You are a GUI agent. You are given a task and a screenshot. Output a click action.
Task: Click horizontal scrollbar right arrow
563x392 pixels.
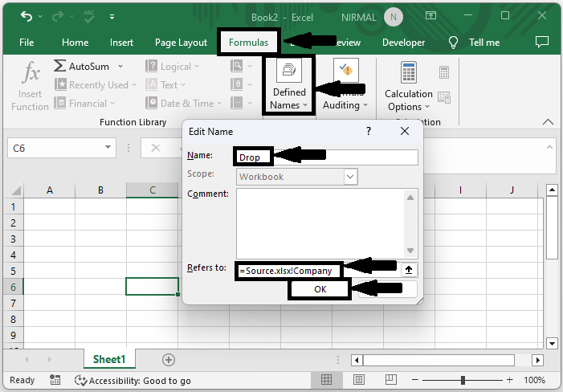point(537,360)
